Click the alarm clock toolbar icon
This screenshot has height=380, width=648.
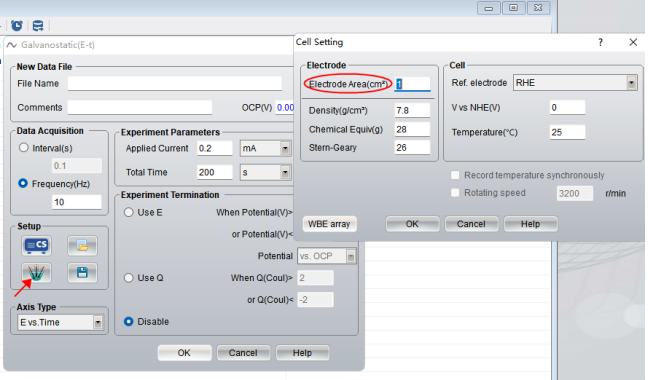[x=17, y=26]
